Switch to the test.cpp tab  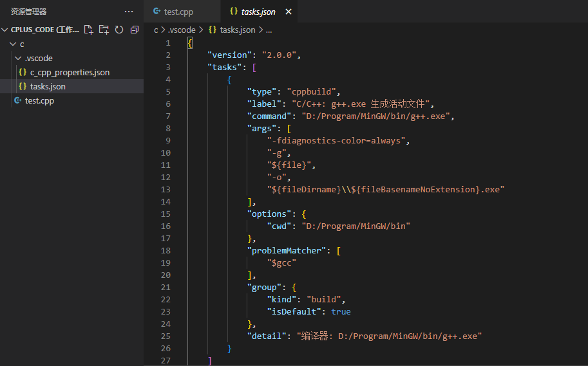click(178, 12)
